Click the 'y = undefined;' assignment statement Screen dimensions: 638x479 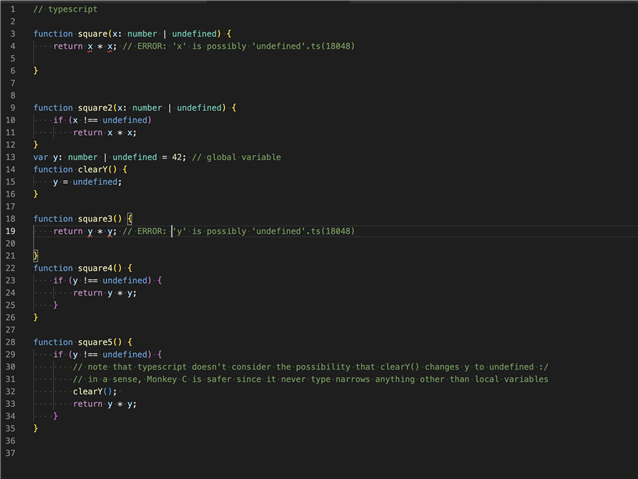(x=87, y=182)
